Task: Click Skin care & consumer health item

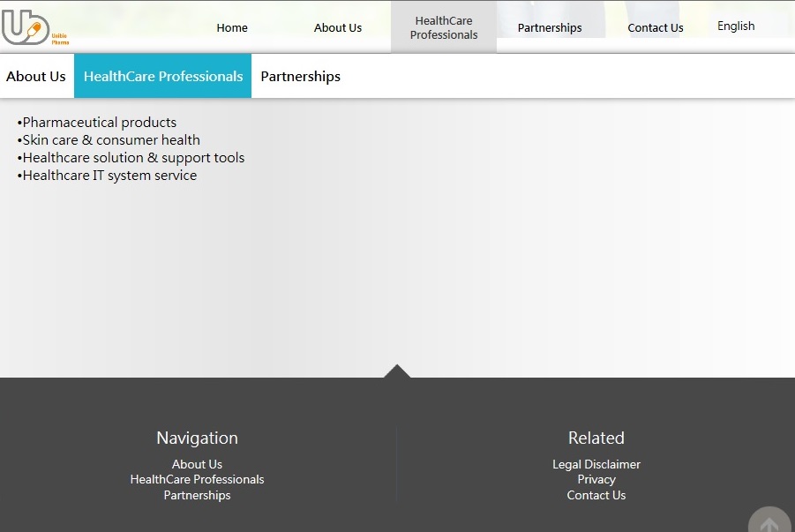Action: pos(109,140)
